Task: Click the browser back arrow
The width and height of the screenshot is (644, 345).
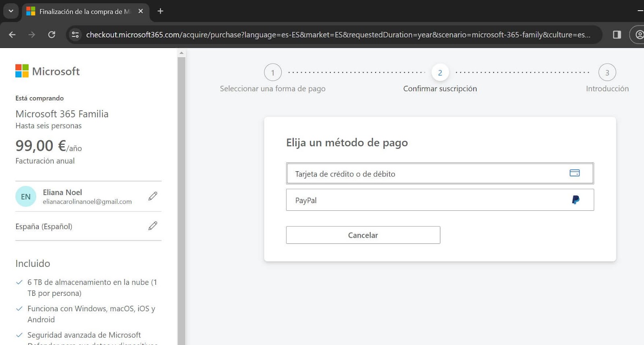Action: (x=12, y=35)
